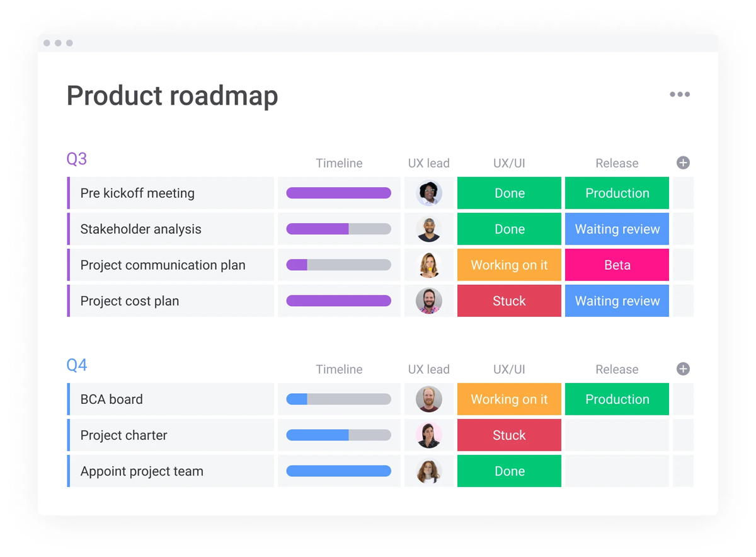This screenshot has height=557, width=756.
Task: Open the UX lead avatar for Pre kickoff meeting
Action: (x=429, y=193)
